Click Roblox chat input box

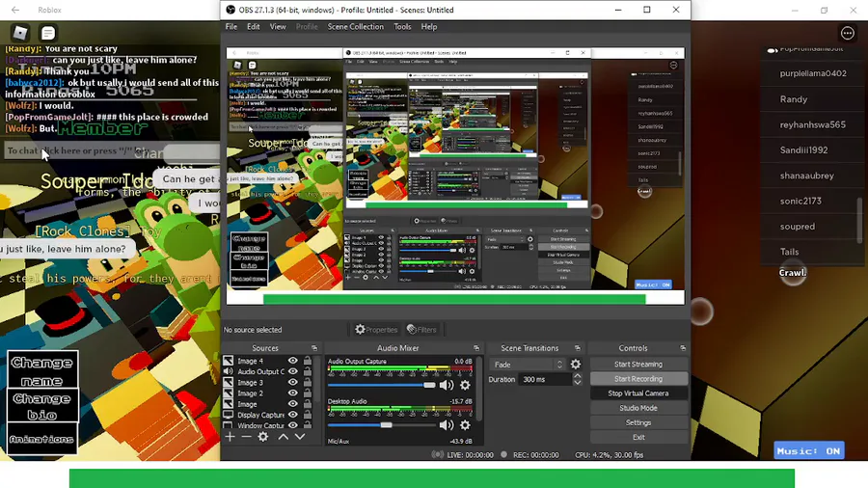tap(111, 150)
